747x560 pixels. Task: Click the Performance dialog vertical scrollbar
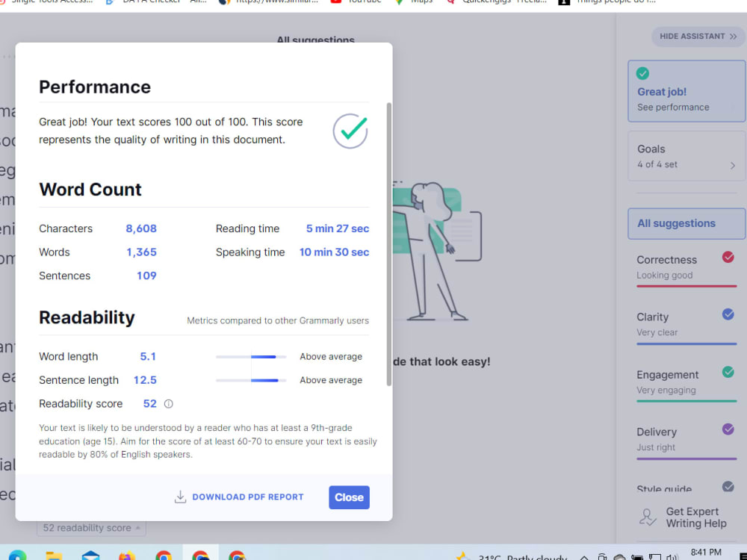(388, 244)
